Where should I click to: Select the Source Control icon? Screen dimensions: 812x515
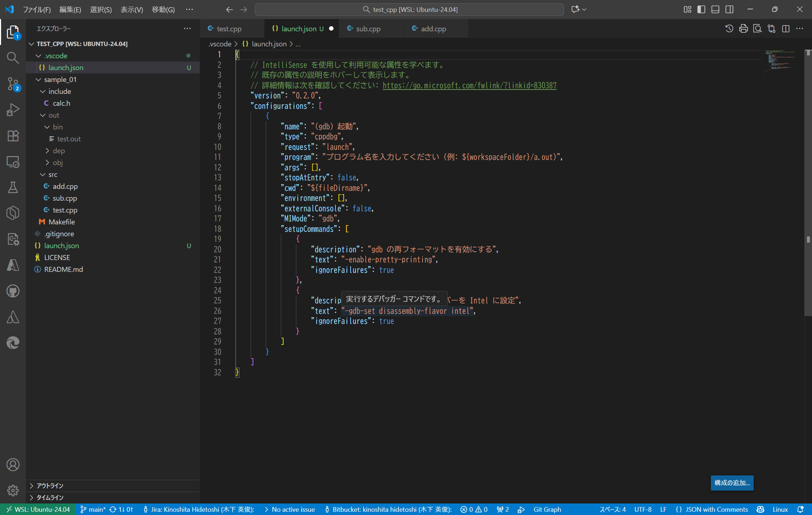pyautogui.click(x=13, y=83)
